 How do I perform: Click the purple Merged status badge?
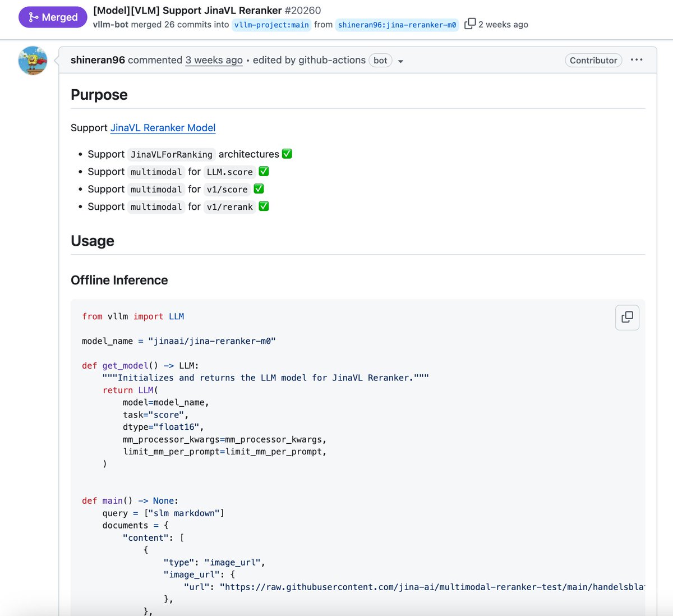tap(53, 17)
